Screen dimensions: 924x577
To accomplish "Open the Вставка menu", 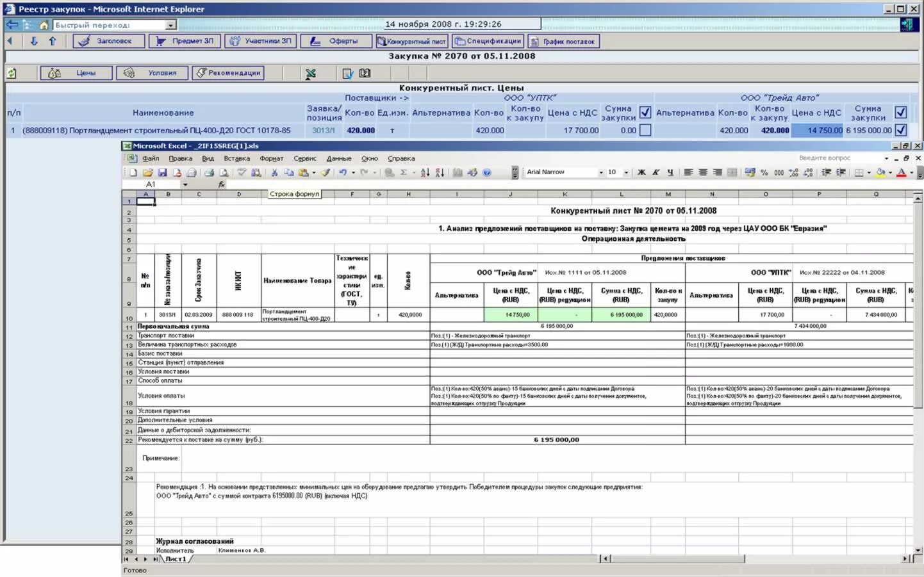I will pos(237,158).
